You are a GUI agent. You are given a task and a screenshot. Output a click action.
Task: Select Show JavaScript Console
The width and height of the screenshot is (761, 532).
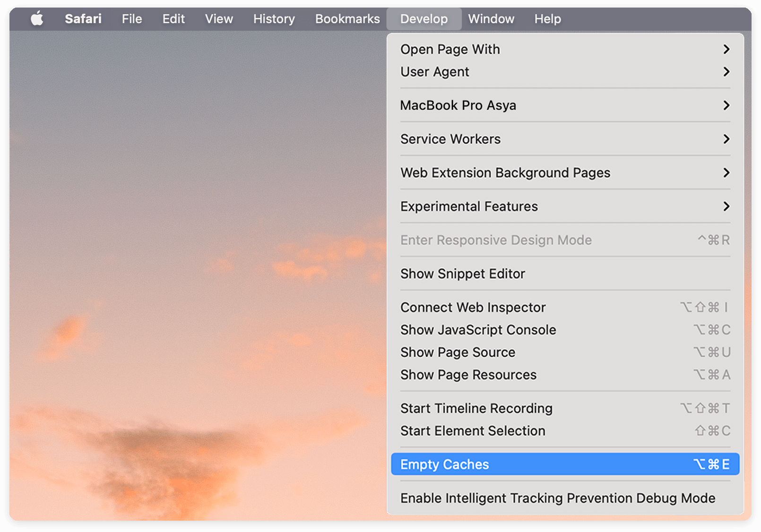pyautogui.click(x=565, y=330)
